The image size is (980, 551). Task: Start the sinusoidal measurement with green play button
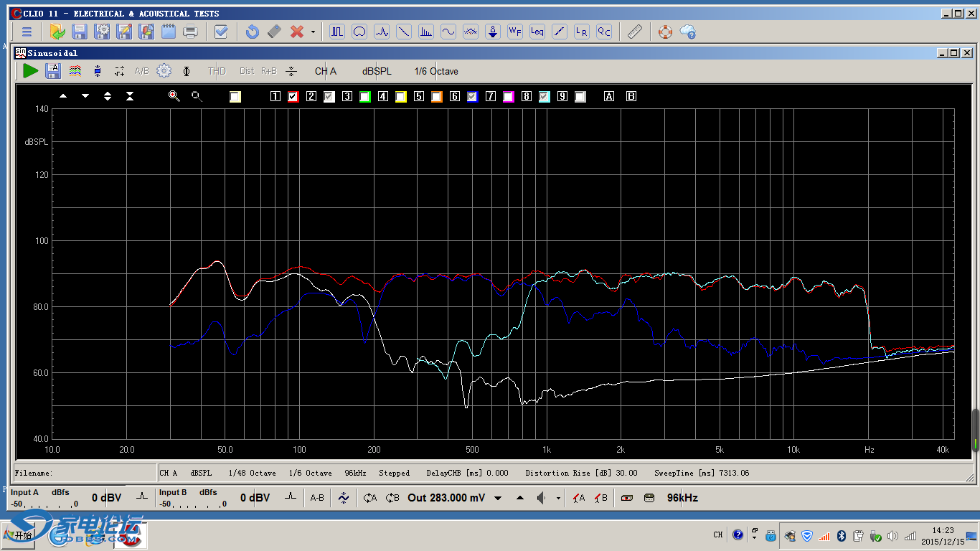pyautogui.click(x=30, y=70)
